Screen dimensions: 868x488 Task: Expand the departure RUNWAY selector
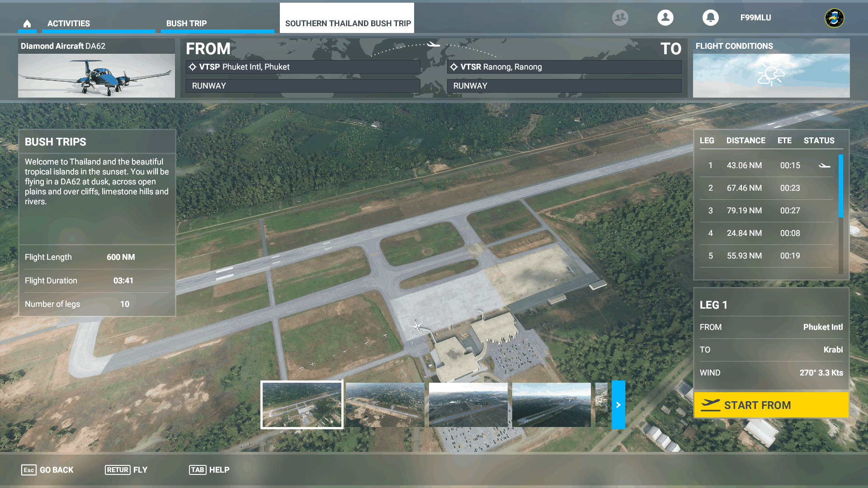click(303, 86)
